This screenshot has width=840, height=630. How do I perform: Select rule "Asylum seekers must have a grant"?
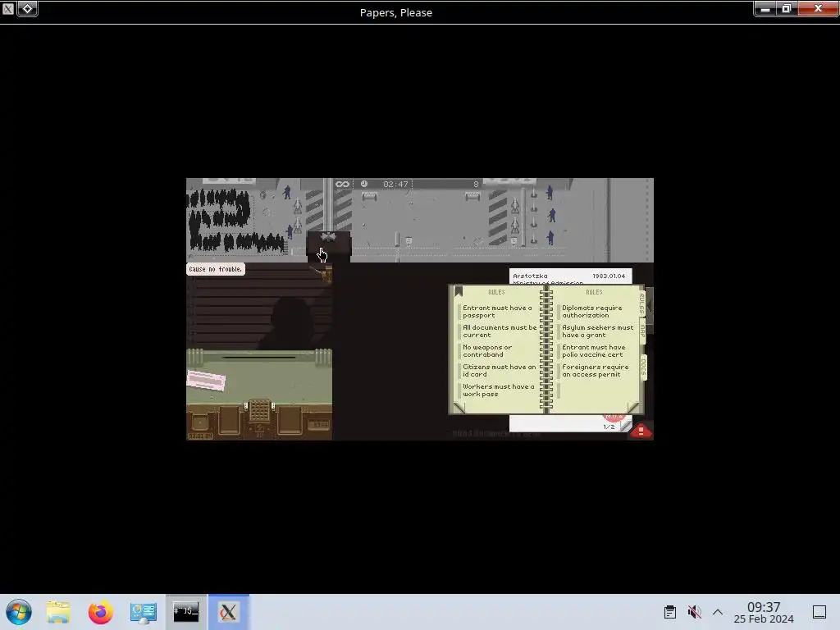tap(597, 331)
